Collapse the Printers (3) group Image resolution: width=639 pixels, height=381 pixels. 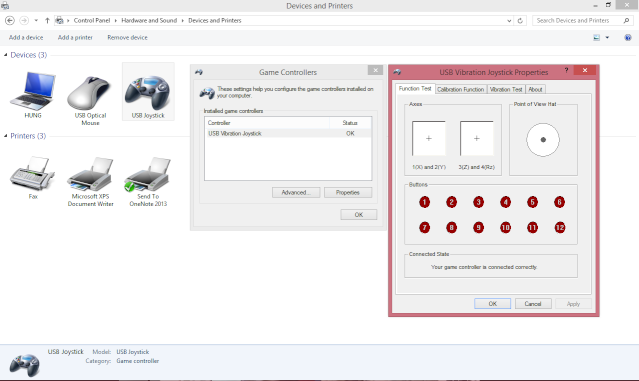(x=6, y=136)
